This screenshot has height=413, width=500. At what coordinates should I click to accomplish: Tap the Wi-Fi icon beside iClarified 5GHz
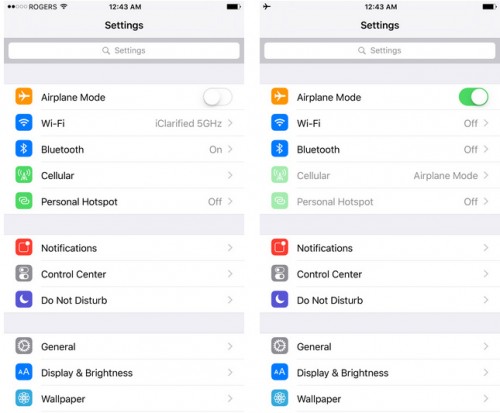click(x=24, y=123)
